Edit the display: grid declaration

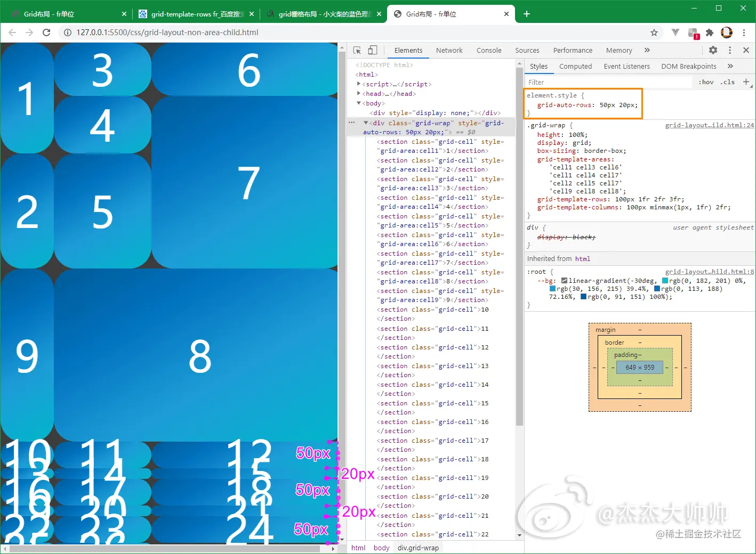(564, 143)
